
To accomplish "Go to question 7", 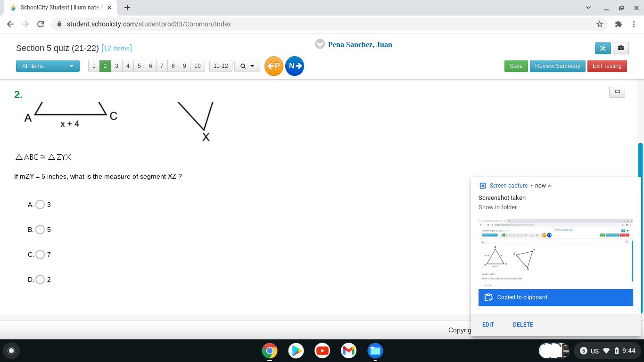I will click(x=162, y=66).
